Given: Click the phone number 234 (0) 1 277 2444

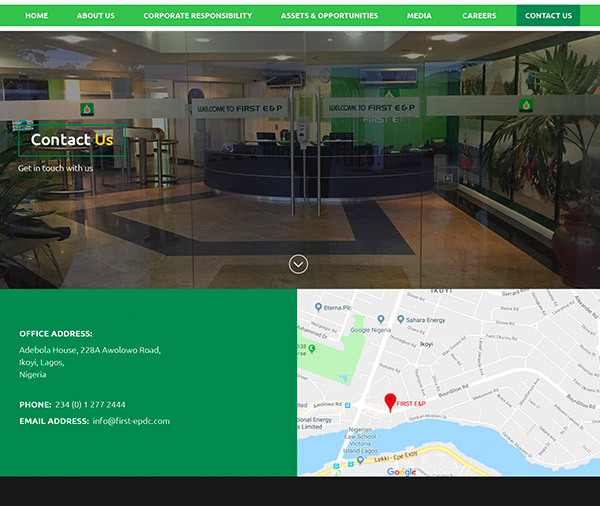Looking at the screenshot, I should [90, 405].
